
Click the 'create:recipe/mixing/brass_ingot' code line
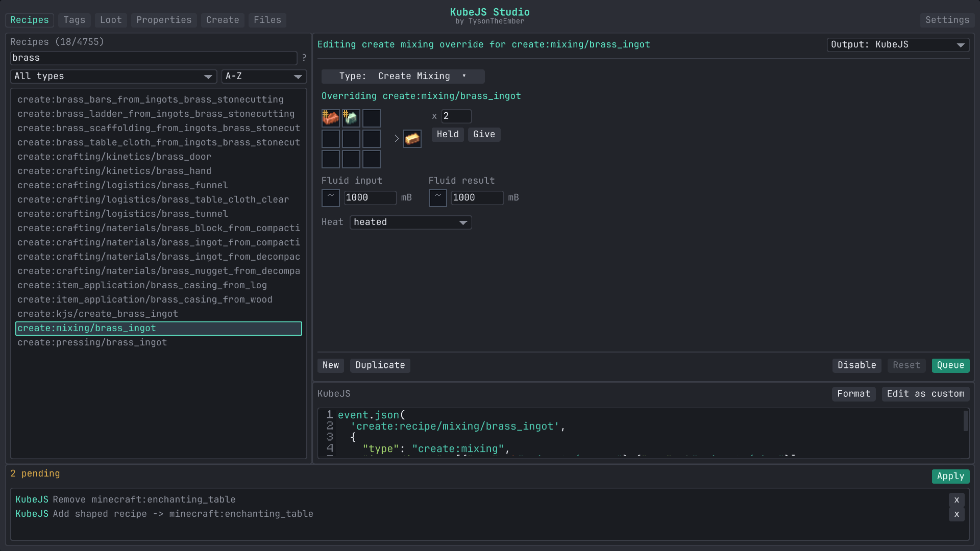[x=458, y=427]
